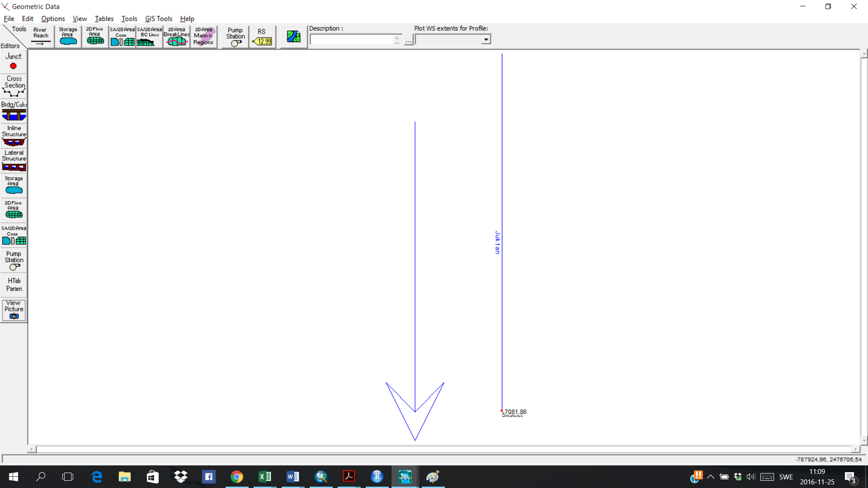Screen dimensions: 868x488
Task: Open the File menu
Action: point(9,19)
